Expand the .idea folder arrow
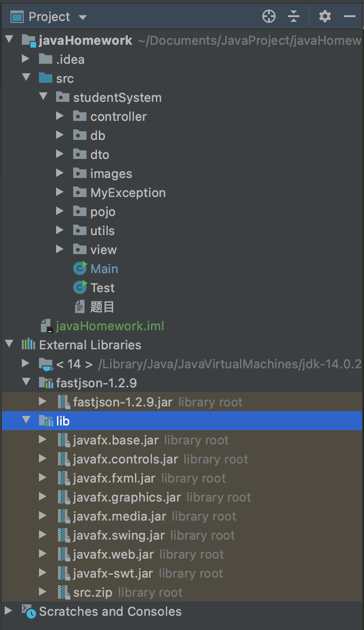 (x=26, y=59)
